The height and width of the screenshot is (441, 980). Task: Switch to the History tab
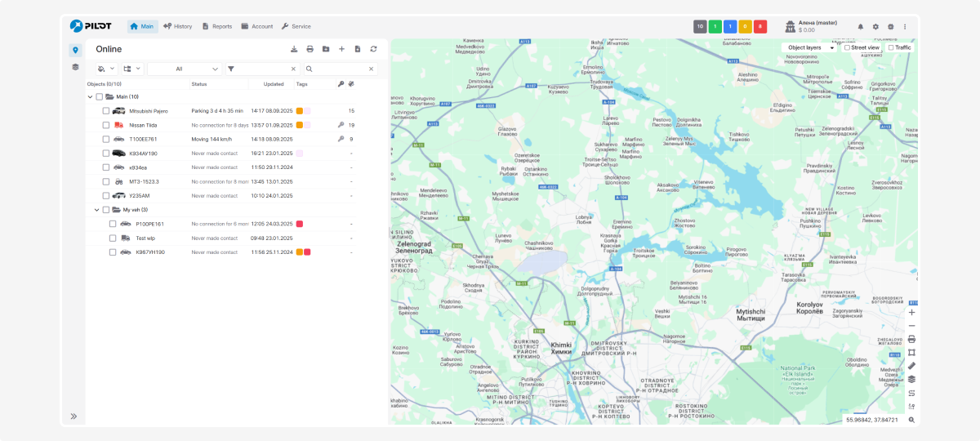tap(178, 26)
